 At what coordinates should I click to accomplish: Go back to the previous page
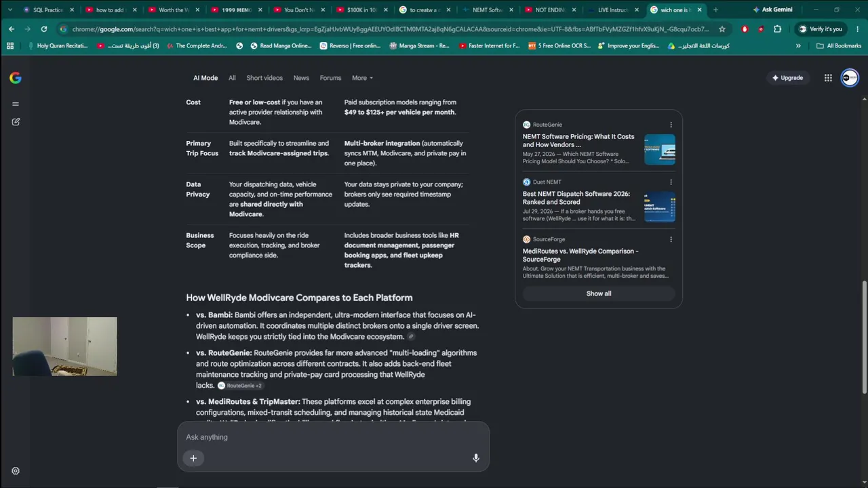click(x=12, y=29)
